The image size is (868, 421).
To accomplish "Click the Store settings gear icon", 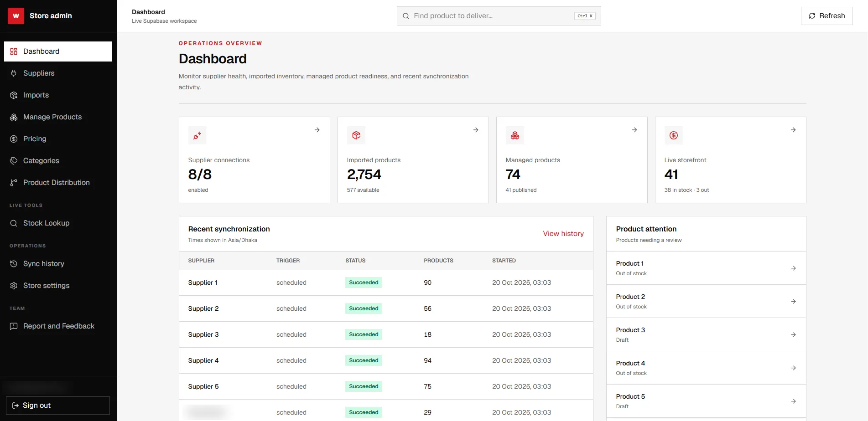I will pyautogui.click(x=14, y=286).
